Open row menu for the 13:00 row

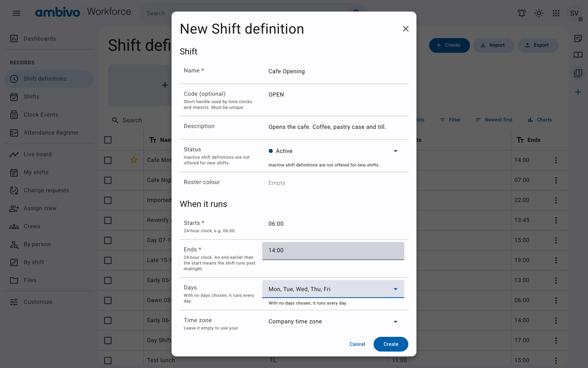pyautogui.click(x=556, y=280)
